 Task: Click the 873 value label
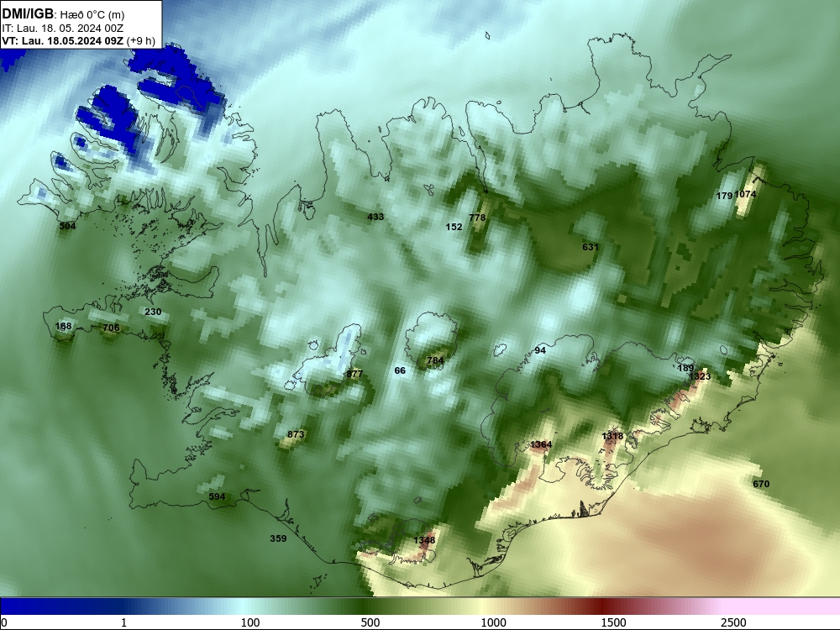pyautogui.click(x=296, y=434)
